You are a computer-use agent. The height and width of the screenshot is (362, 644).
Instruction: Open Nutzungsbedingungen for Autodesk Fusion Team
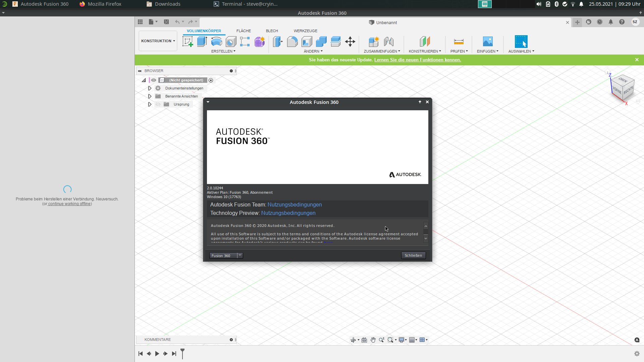(295, 204)
